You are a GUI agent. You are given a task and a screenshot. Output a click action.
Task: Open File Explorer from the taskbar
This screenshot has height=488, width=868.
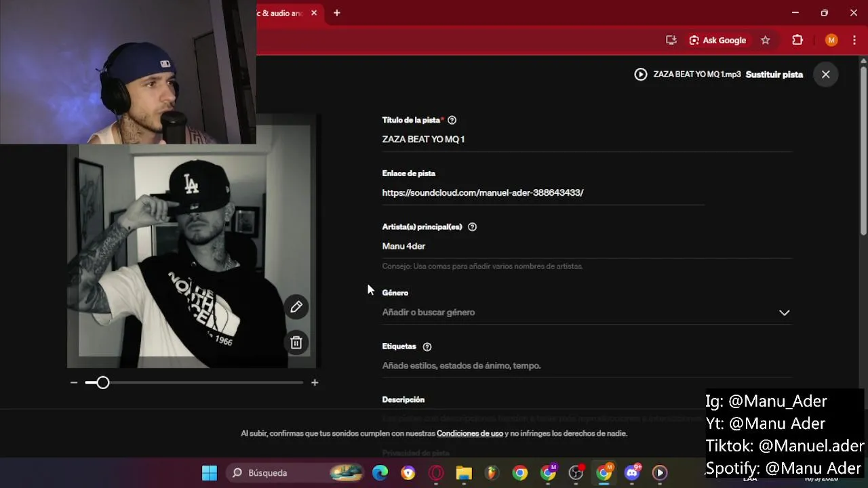click(x=464, y=472)
